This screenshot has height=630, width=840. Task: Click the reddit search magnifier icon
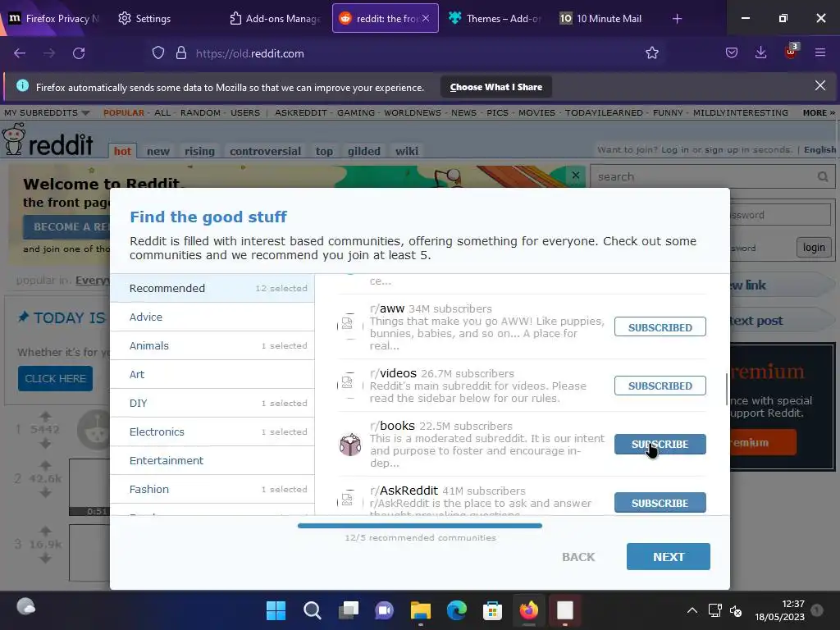click(x=822, y=177)
